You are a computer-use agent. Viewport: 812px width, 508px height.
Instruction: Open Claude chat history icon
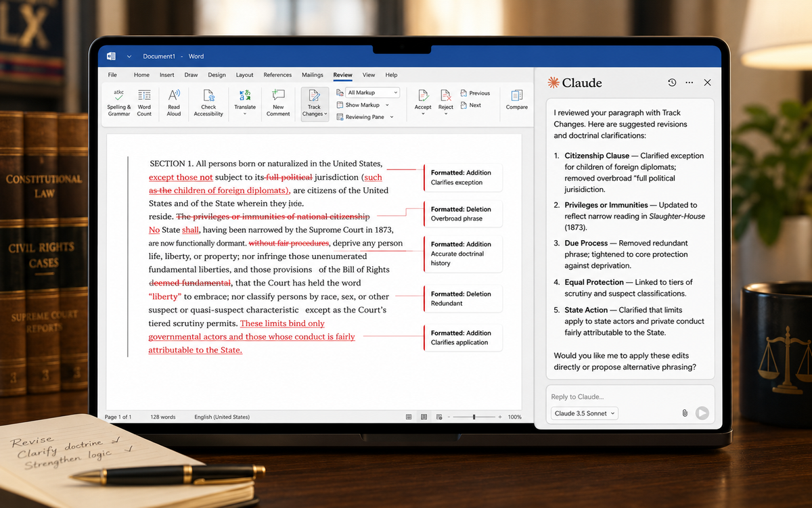[x=672, y=83]
